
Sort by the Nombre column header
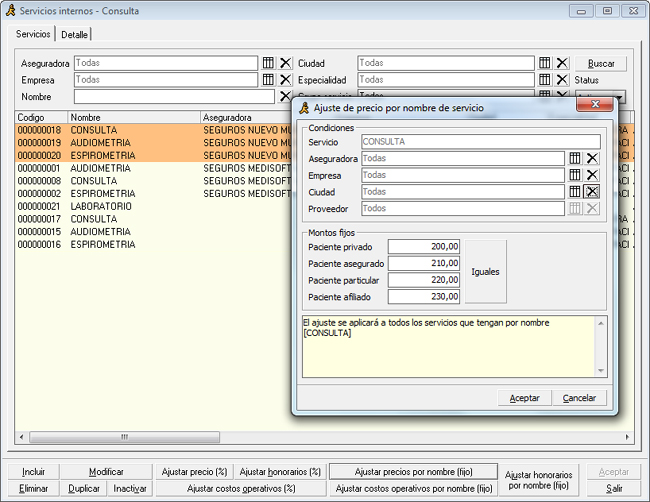pos(134,117)
